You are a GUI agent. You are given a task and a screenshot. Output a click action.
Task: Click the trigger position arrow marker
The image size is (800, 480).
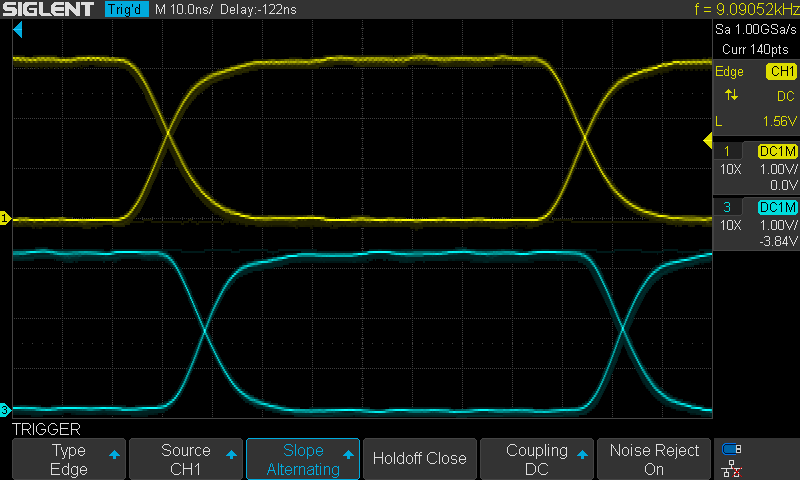pyautogui.click(x=18, y=30)
